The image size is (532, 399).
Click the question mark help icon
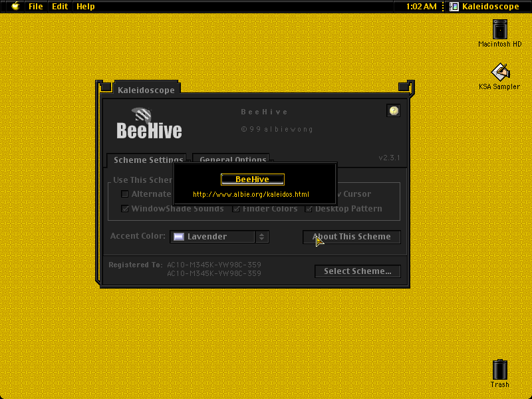[x=394, y=110]
